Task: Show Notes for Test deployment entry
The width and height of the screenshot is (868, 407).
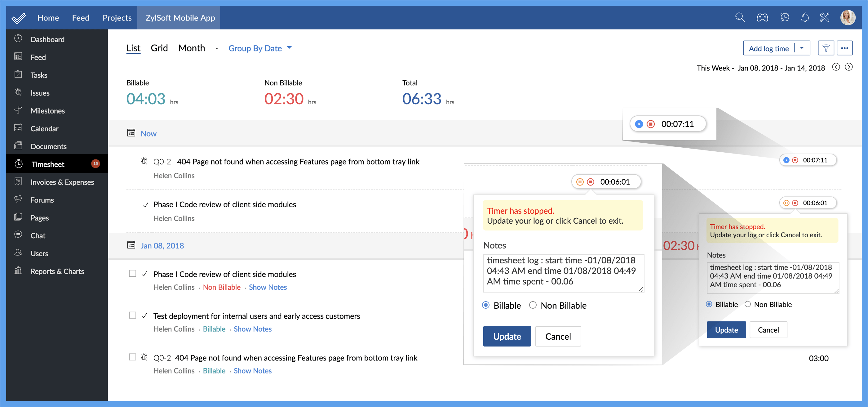Action: 252,329
